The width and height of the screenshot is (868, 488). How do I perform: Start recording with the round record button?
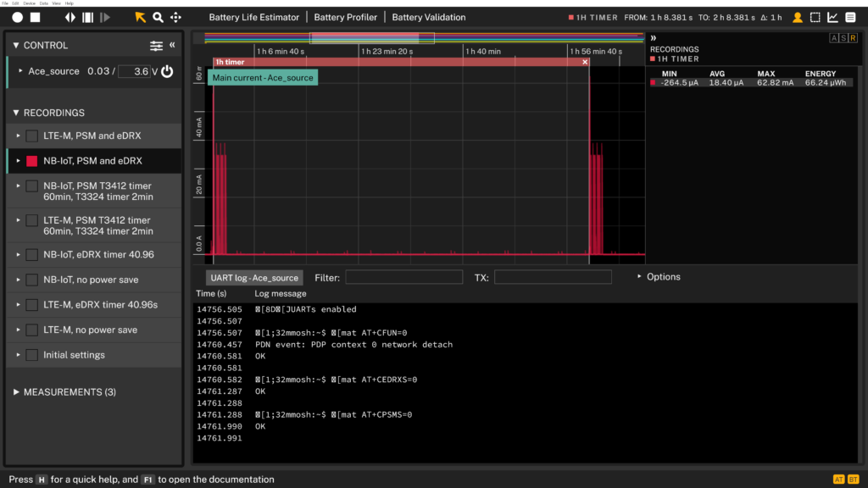coord(17,17)
